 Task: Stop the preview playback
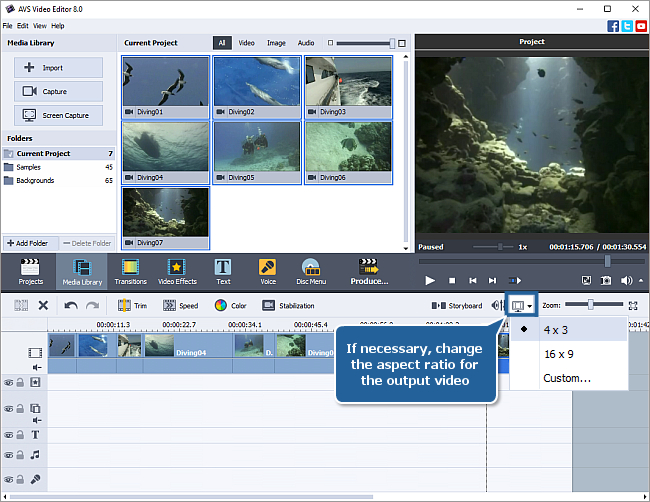pyautogui.click(x=452, y=281)
